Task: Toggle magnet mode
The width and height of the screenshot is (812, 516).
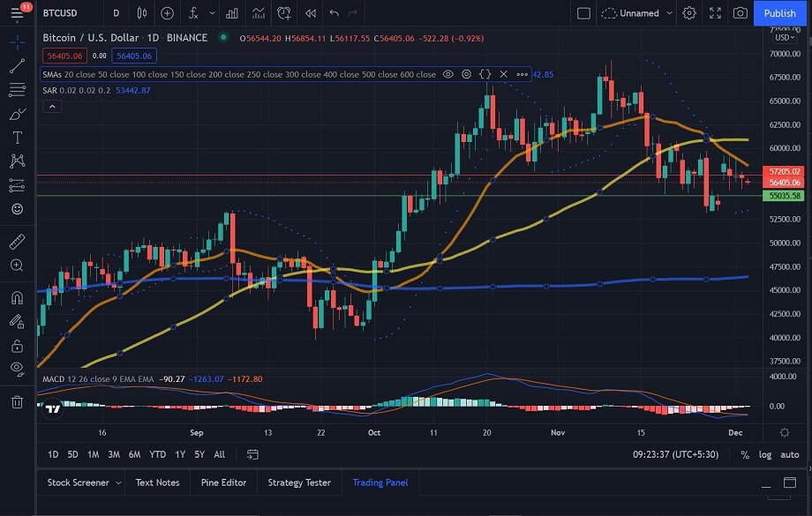Action: 17,297
